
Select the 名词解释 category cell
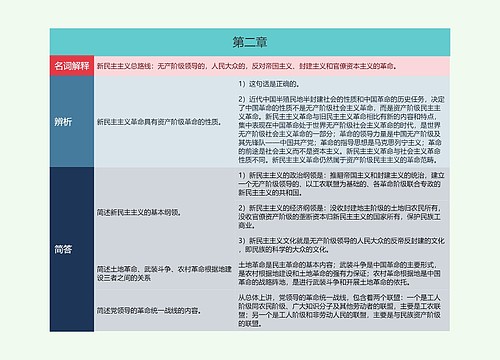(72, 66)
